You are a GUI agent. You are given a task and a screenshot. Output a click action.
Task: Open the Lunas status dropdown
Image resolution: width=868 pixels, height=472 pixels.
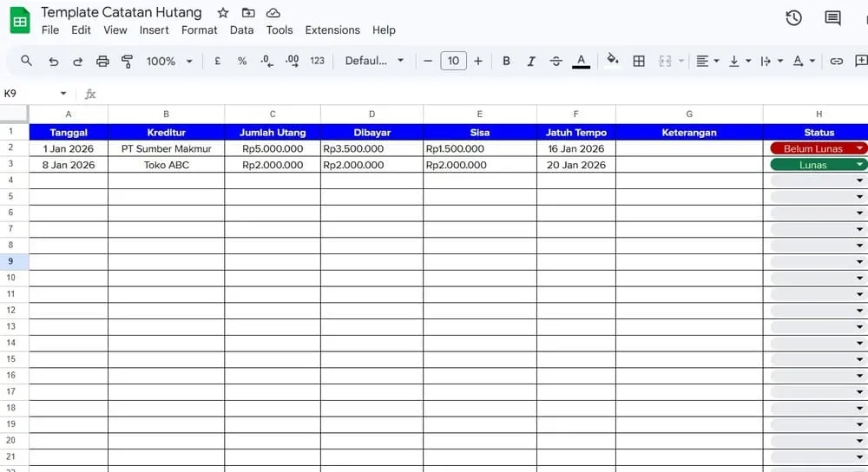click(x=859, y=164)
